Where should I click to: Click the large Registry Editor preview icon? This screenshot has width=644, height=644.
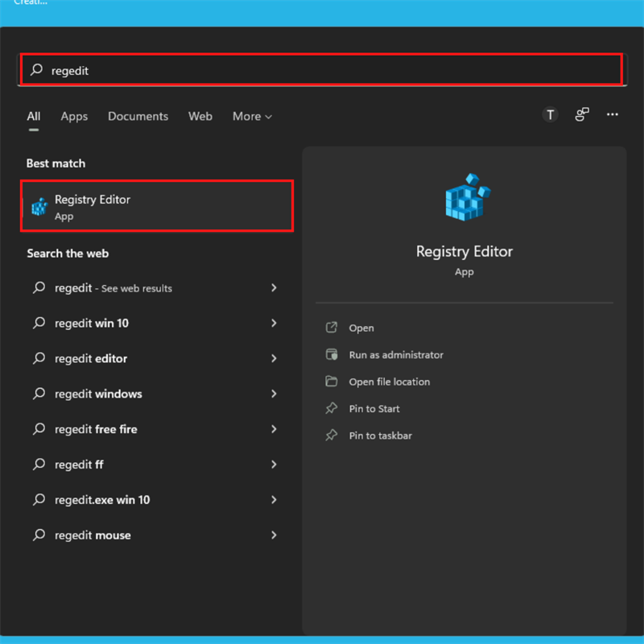pyautogui.click(x=468, y=197)
